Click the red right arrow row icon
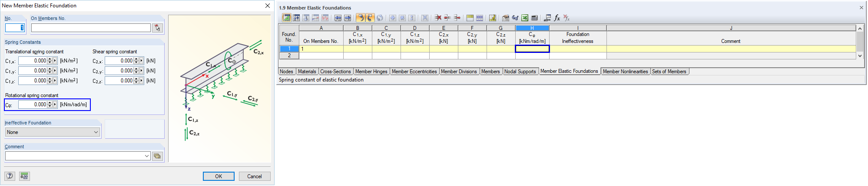The height and width of the screenshot is (186, 868). click(x=457, y=18)
